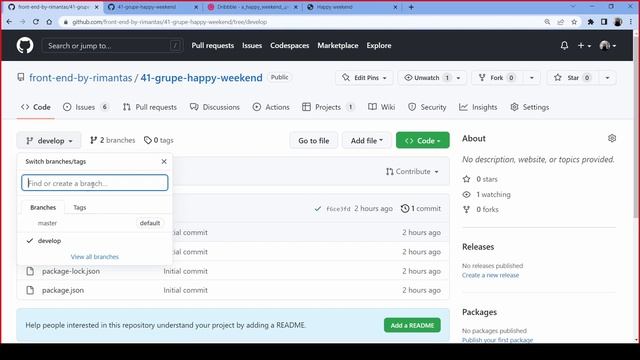Open Marketplace in top navigation
The height and width of the screenshot is (360, 640).
[338, 46]
